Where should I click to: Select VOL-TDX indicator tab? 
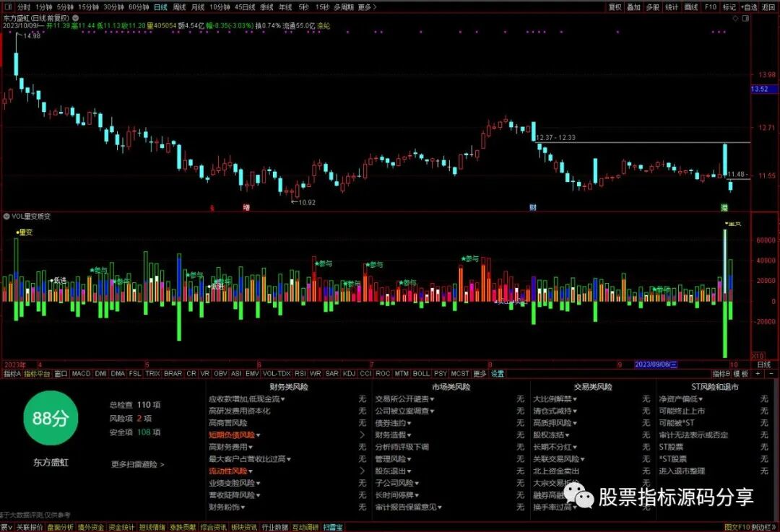click(x=277, y=373)
